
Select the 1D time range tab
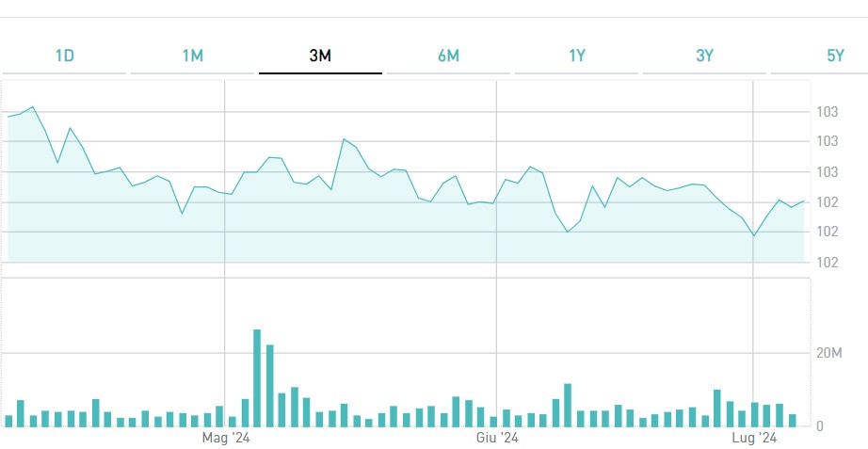tap(64, 56)
